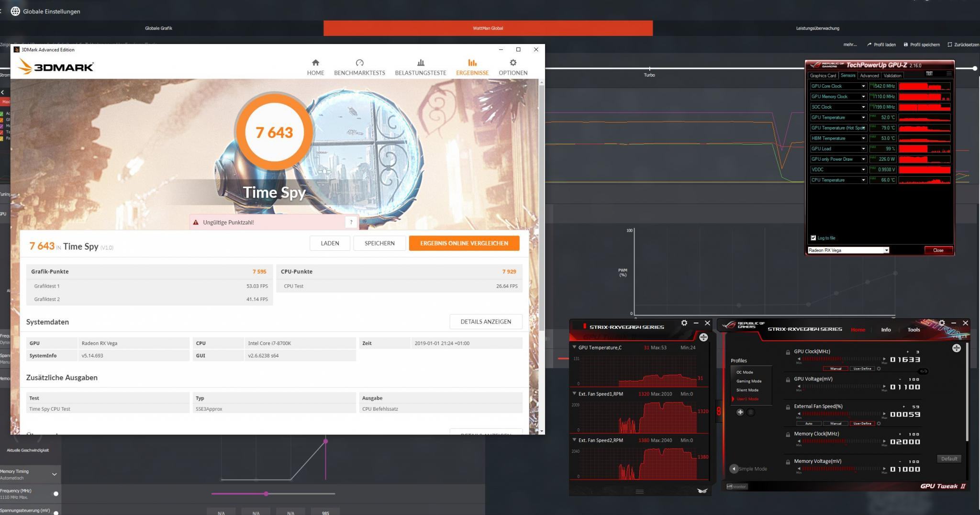Open GPU-Z hamburger menu
980x515 pixels.
coord(949,74)
